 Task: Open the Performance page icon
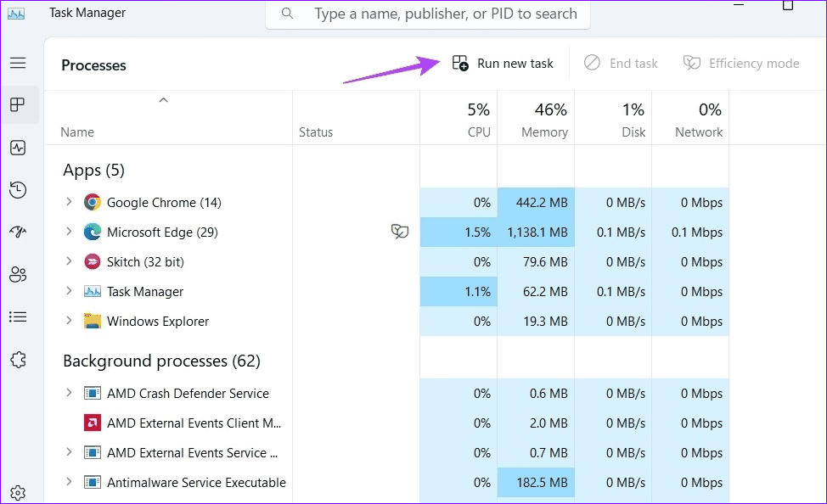click(18, 147)
